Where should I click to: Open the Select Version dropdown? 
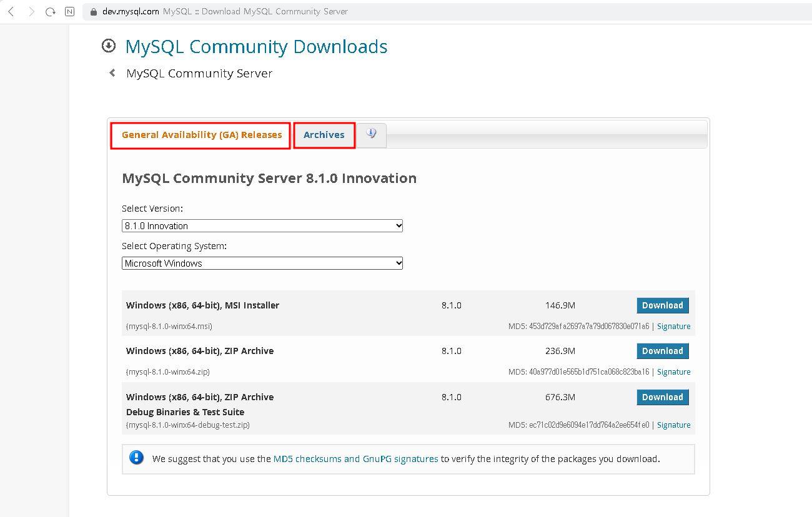pos(262,225)
